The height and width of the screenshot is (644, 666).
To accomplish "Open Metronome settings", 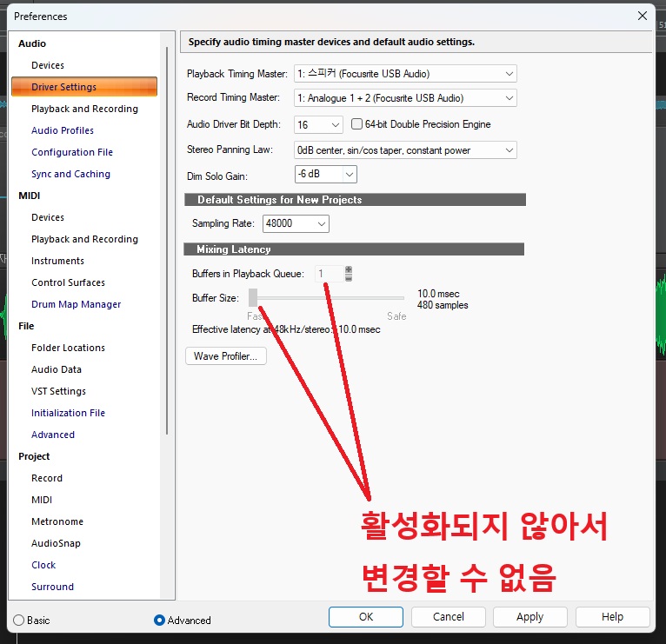I will [x=57, y=521].
